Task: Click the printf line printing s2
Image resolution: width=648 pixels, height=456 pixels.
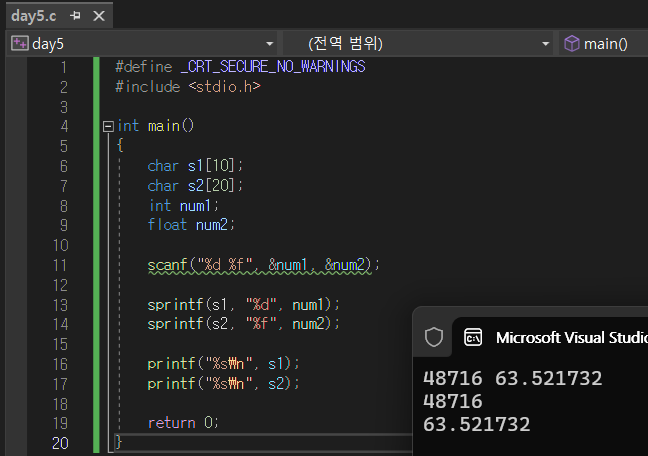Action: tap(223, 384)
